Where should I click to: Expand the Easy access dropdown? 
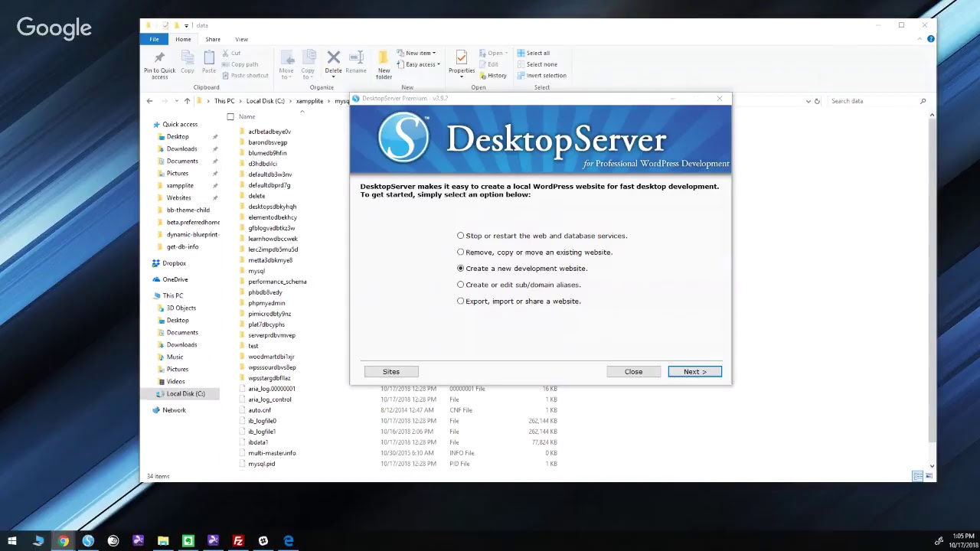(419, 64)
